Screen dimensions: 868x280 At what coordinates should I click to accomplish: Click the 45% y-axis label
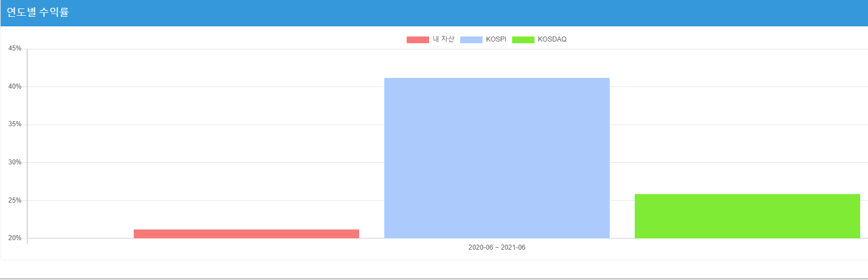click(15, 49)
